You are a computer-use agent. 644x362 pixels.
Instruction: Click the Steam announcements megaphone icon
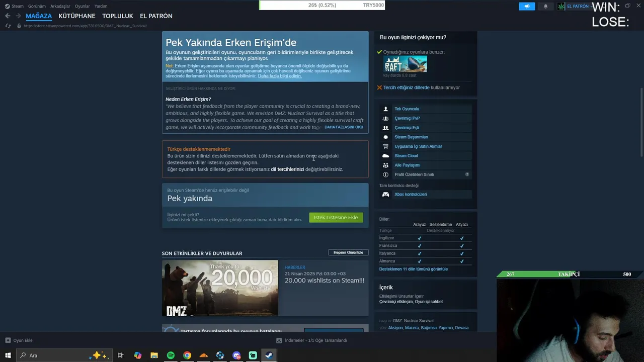pyautogui.click(x=527, y=6)
